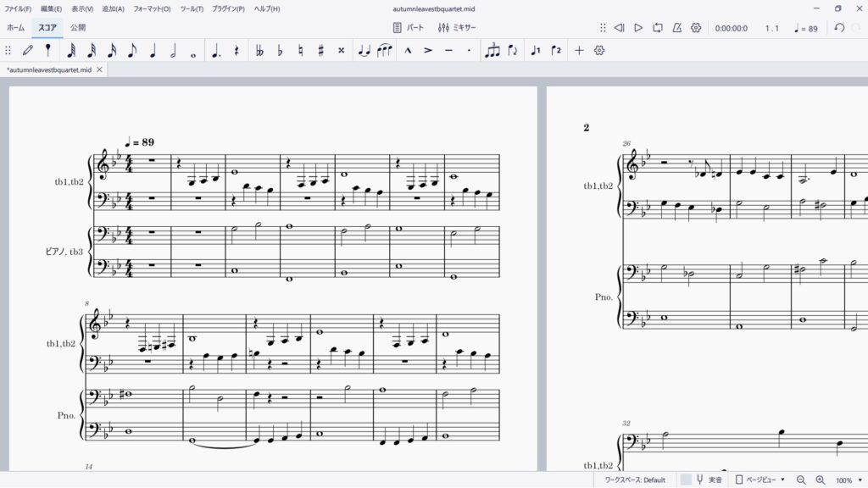Screen dimensions: 868x488
Task: Switch to the 公開 tab
Action: (x=78, y=28)
